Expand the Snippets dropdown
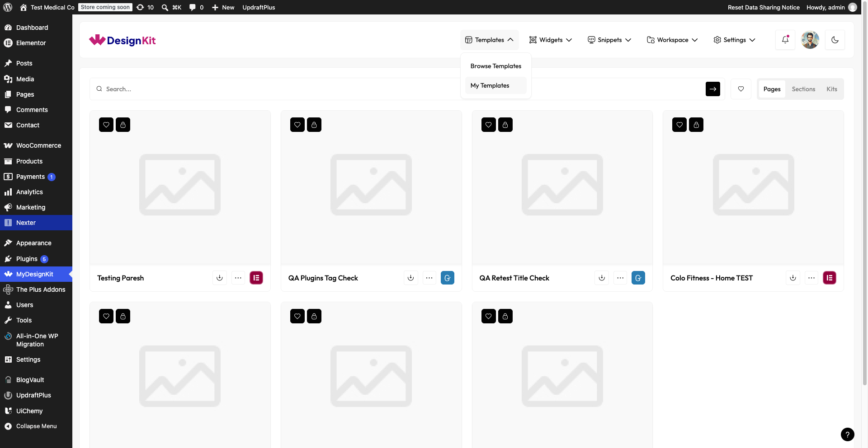Viewport: 868px width, 448px height. [x=609, y=40]
